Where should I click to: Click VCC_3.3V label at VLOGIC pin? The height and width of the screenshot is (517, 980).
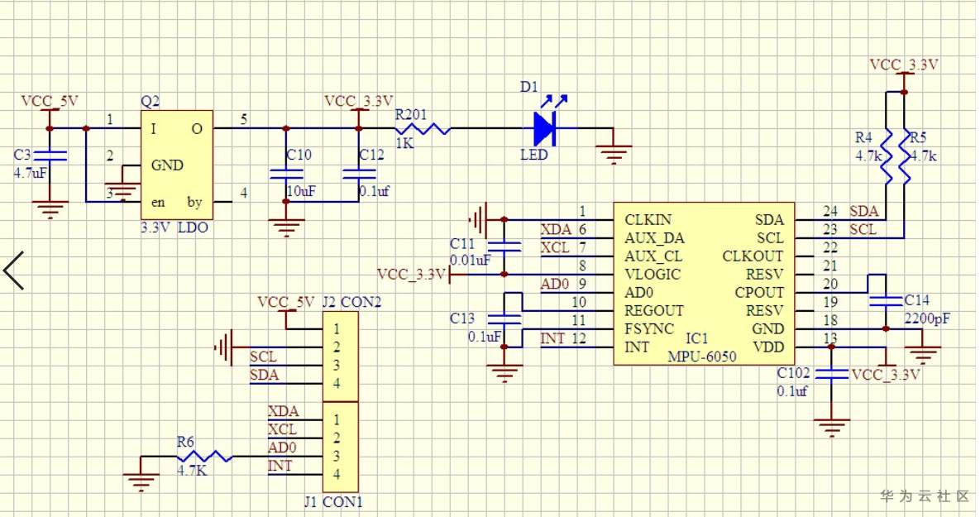coord(412,275)
